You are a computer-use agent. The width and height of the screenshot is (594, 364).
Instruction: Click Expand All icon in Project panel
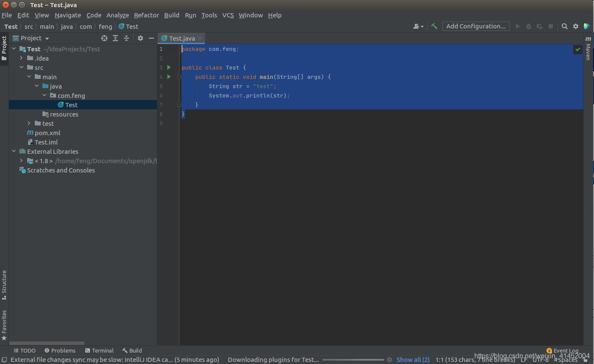pyautogui.click(x=115, y=38)
